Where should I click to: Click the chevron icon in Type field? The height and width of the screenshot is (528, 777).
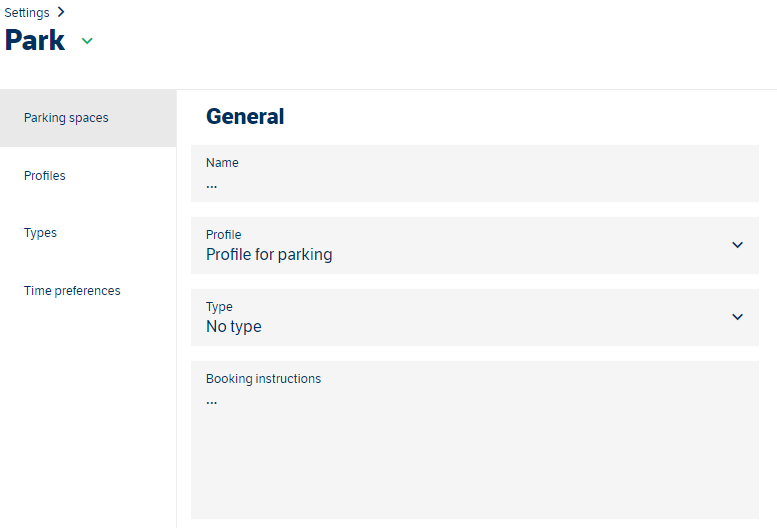[x=737, y=317]
